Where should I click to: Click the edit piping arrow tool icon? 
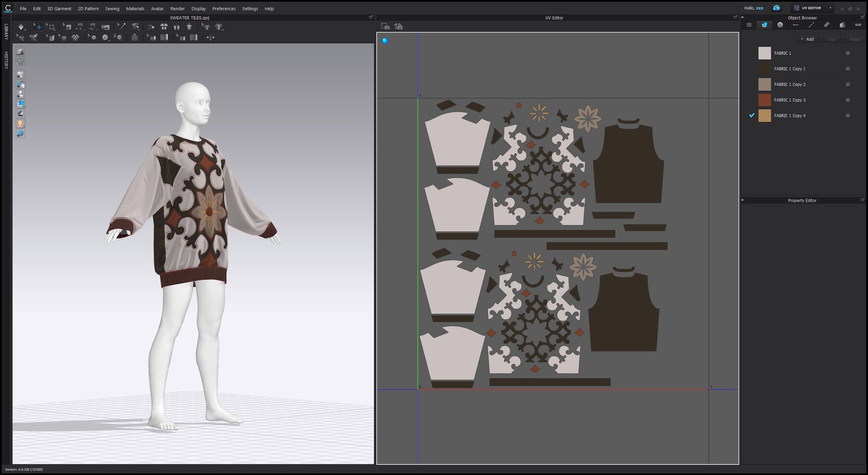[x=151, y=37]
